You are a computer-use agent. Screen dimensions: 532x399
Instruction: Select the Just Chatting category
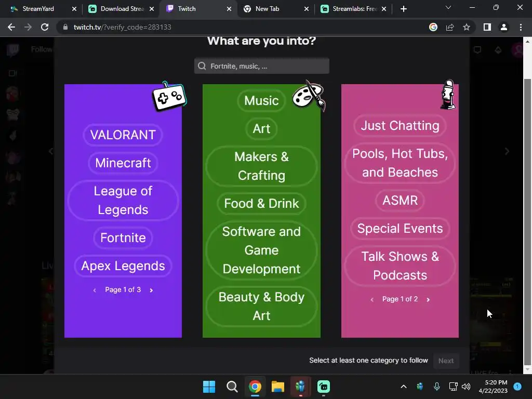pyautogui.click(x=400, y=126)
